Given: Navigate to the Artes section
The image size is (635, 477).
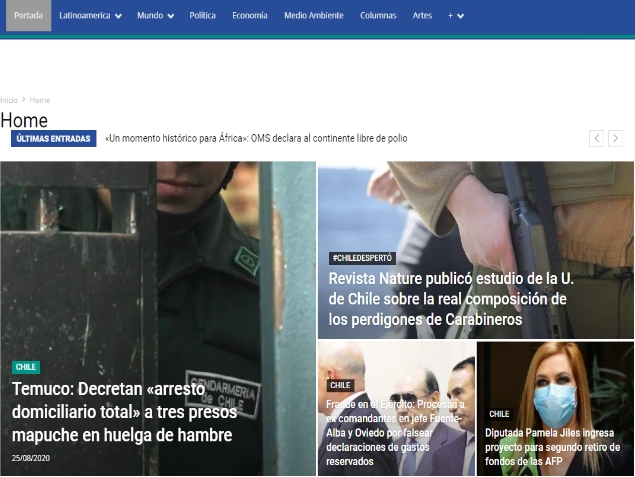Looking at the screenshot, I should (422, 16).
